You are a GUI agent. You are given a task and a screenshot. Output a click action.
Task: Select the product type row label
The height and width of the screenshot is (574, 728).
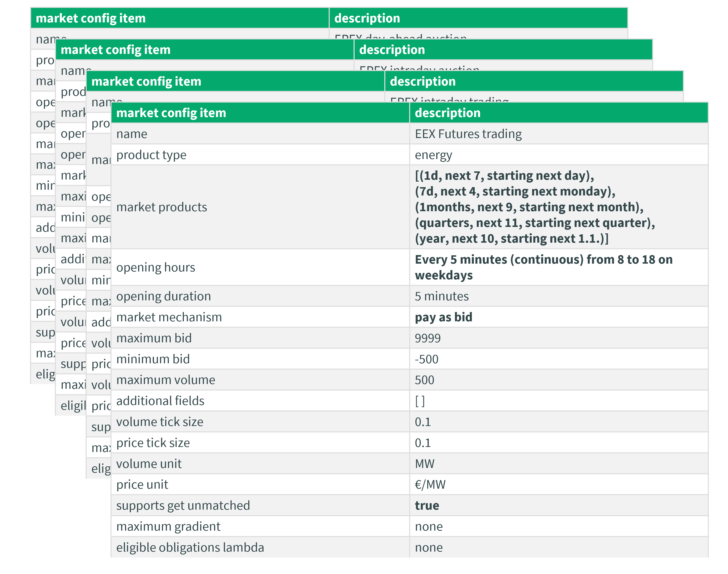coord(151,155)
